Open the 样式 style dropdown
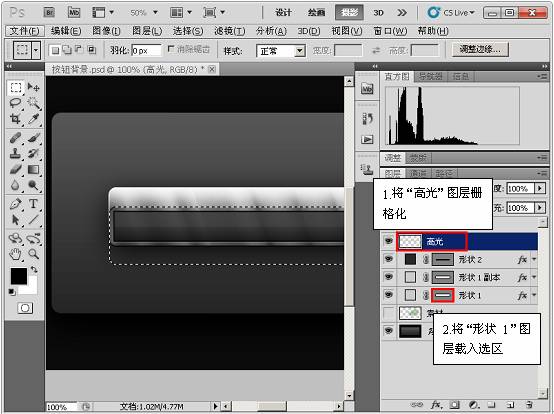Screen dimensions: 554x414 (281, 51)
